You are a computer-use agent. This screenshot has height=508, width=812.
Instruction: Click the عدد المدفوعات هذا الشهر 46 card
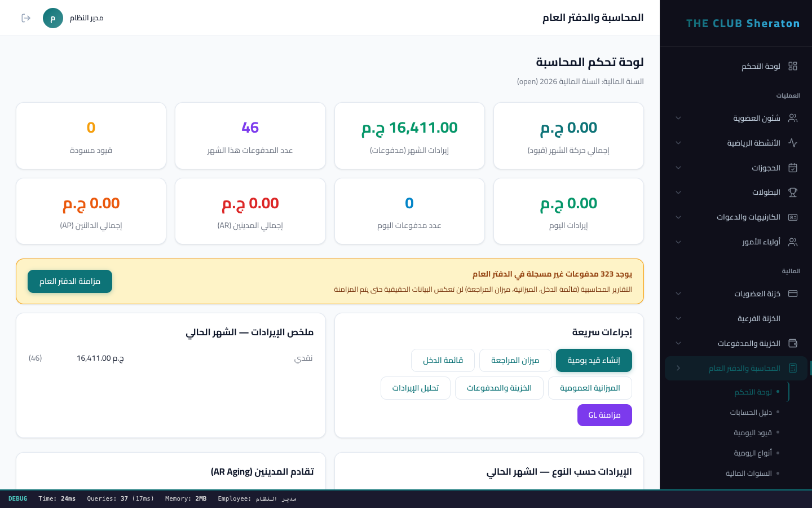click(250, 135)
